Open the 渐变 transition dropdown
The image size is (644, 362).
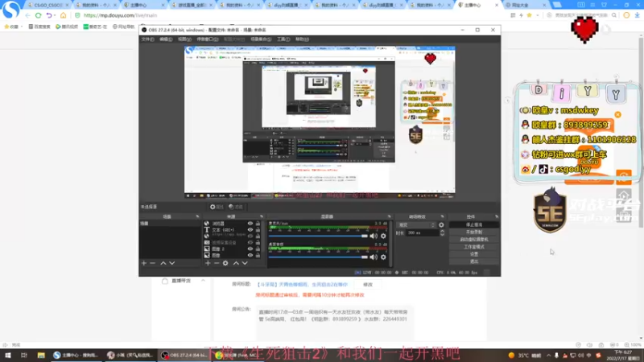point(416,225)
